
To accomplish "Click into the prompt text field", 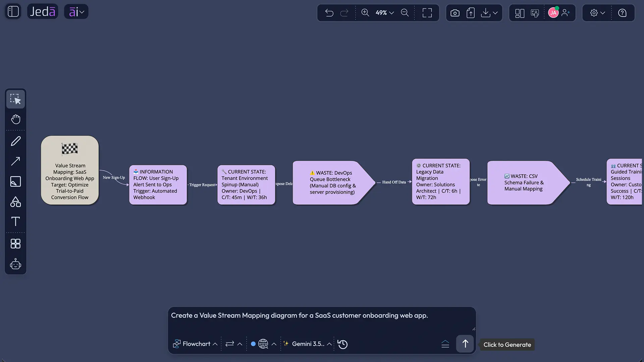I will click(321, 320).
